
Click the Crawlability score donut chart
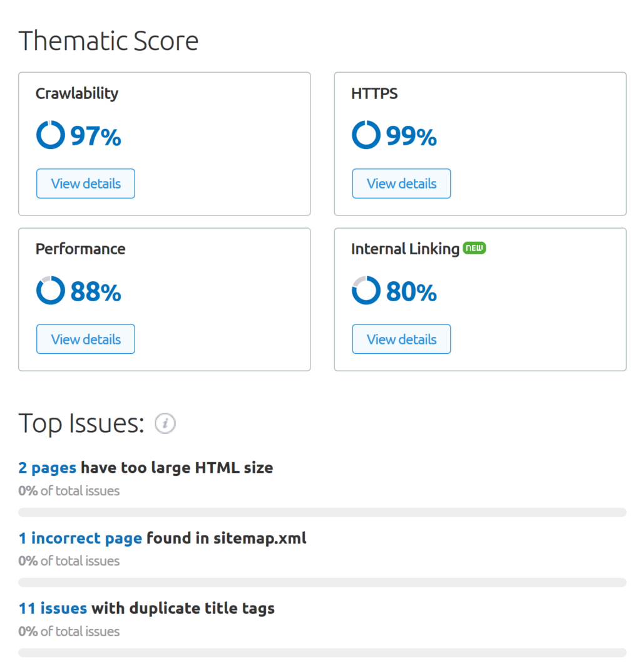click(x=49, y=134)
